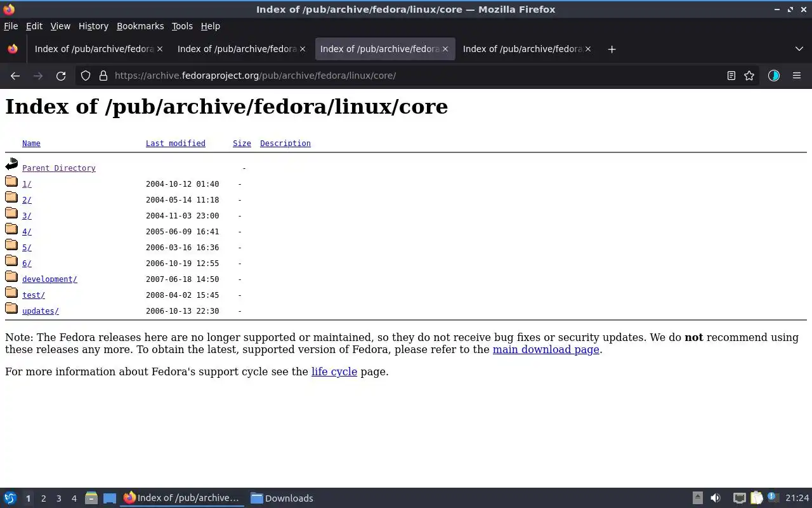The image size is (812, 508).
Task: Open the volume speaker tray icon
Action: point(716,498)
